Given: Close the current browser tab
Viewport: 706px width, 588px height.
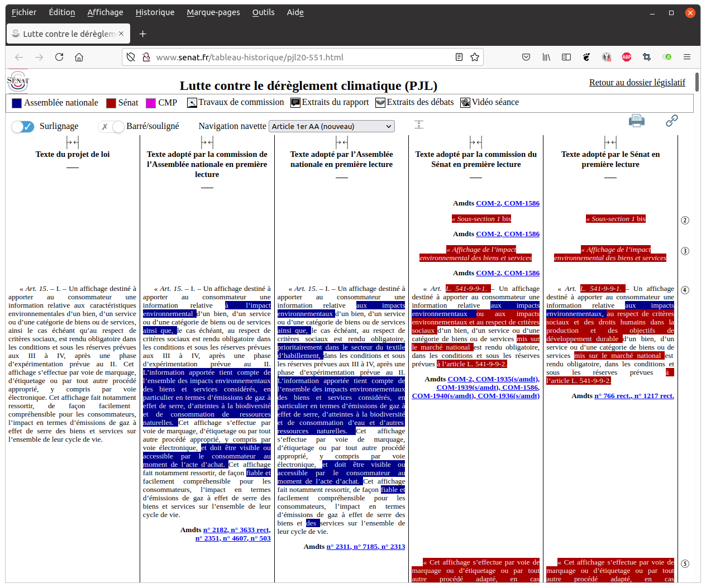Looking at the screenshot, I should click(121, 34).
